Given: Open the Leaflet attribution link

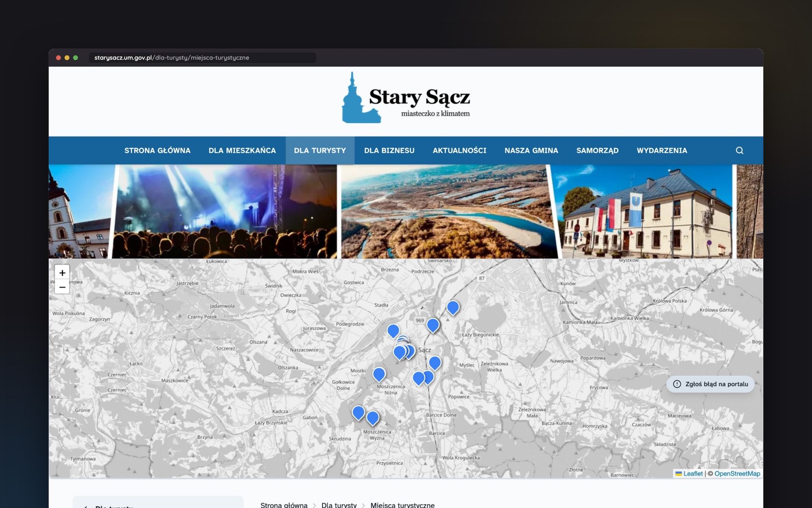Looking at the screenshot, I should 689,473.
